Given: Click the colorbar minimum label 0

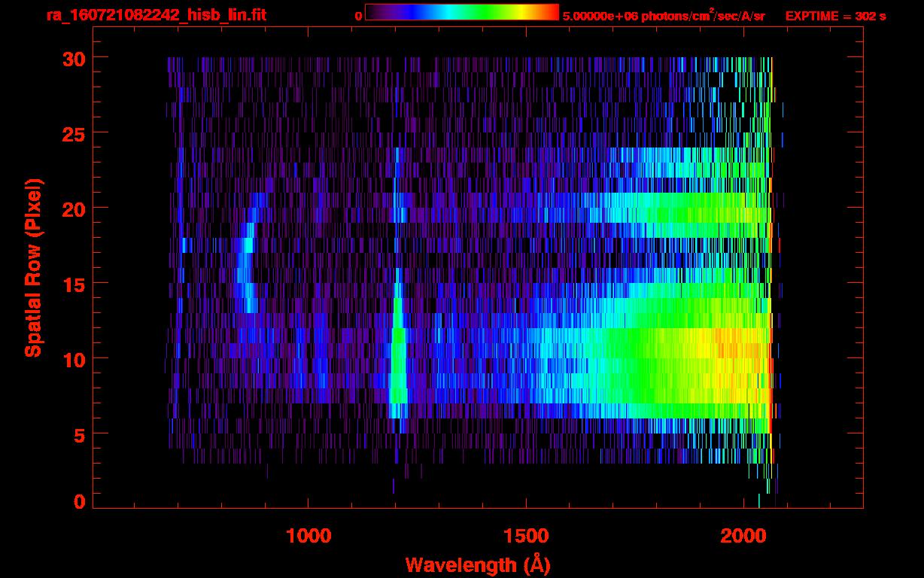Looking at the screenshot, I should click(x=358, y=16).
